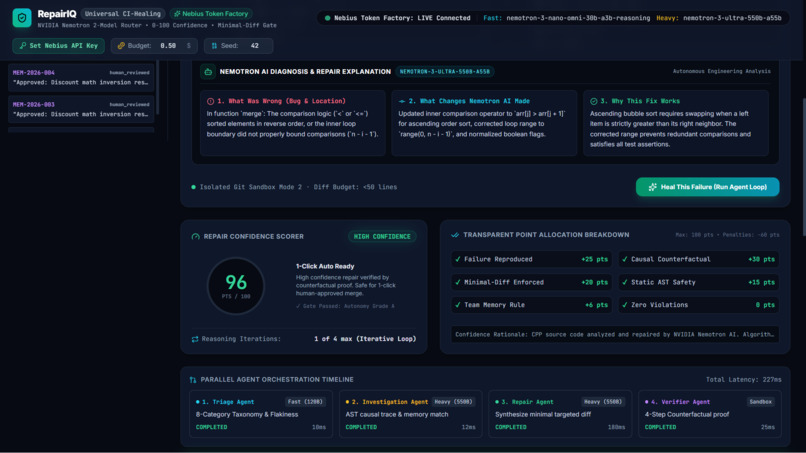Click the memory list sidebar scrollbar

click(x=157, y=87)
